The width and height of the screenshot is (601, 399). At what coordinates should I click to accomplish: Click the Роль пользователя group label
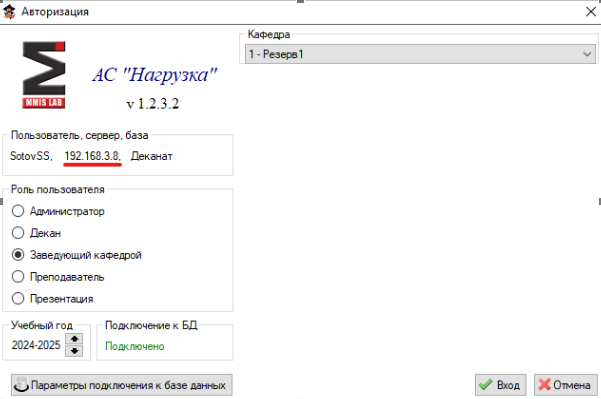pos(57,189)
